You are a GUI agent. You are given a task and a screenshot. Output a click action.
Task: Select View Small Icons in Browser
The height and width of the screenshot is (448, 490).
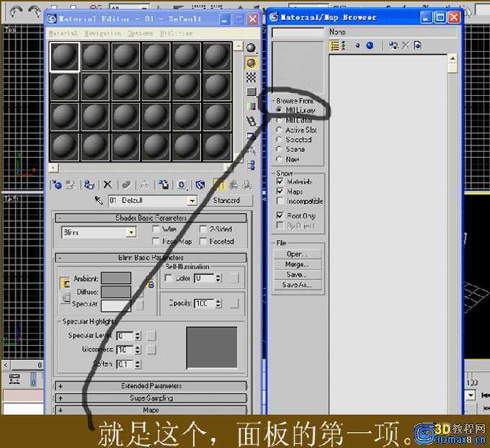click(357, 45)
